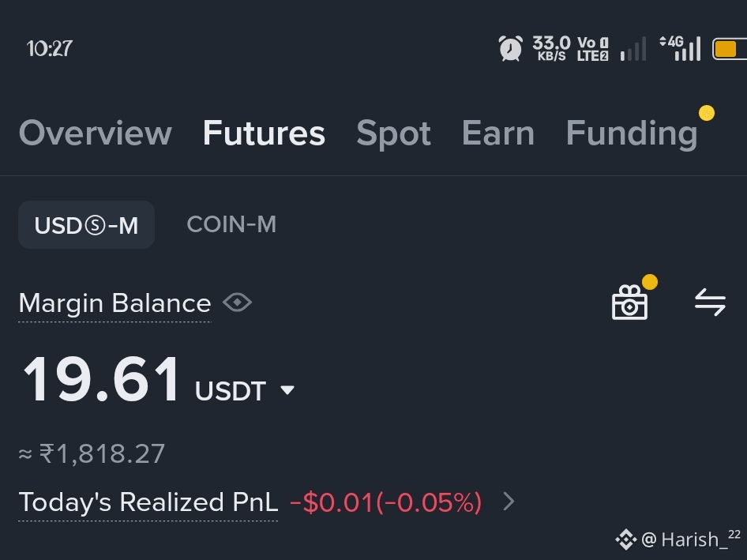Open the USDT unit selector label
This screenshot has height=560, width=747.
click(x=230, y=391)
